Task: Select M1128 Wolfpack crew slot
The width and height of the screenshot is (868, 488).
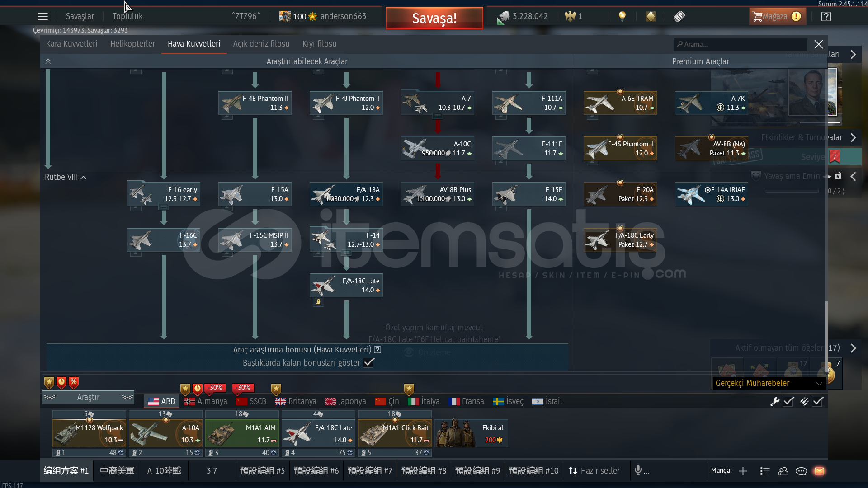Action: [89, 433]
